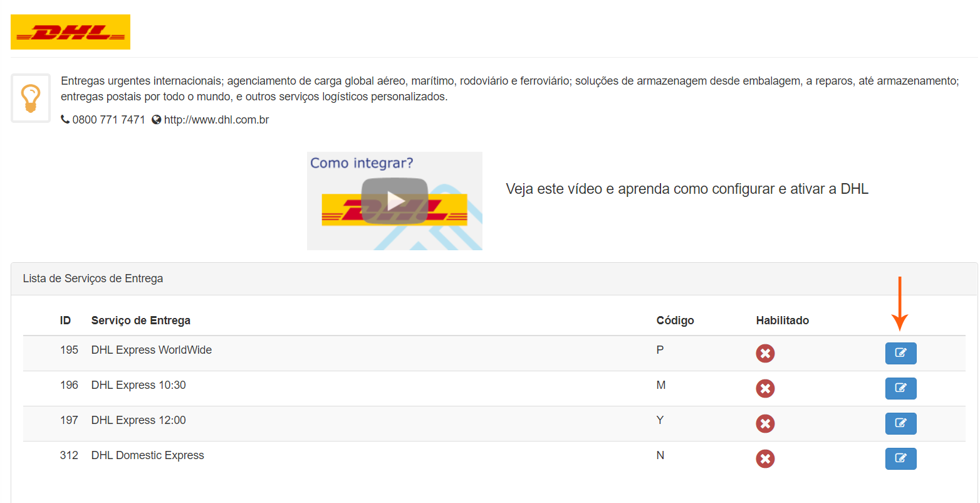Play the DHL integration video
Viewport: 980px width, 503px height.
pyautogui.click(x=395, y=201)
